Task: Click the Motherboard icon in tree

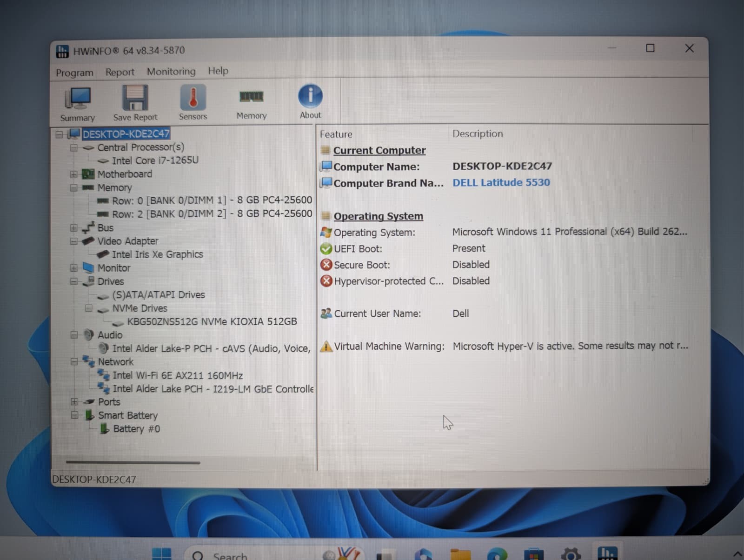Action: pyautogui.click(x=88, y=174)
